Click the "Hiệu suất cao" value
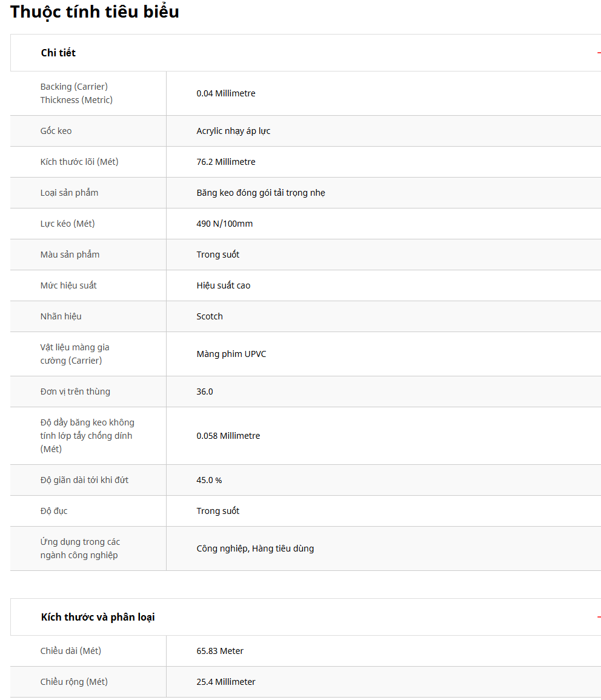The width and height of the screenshot is (601, 700). (x=223, y=285)
